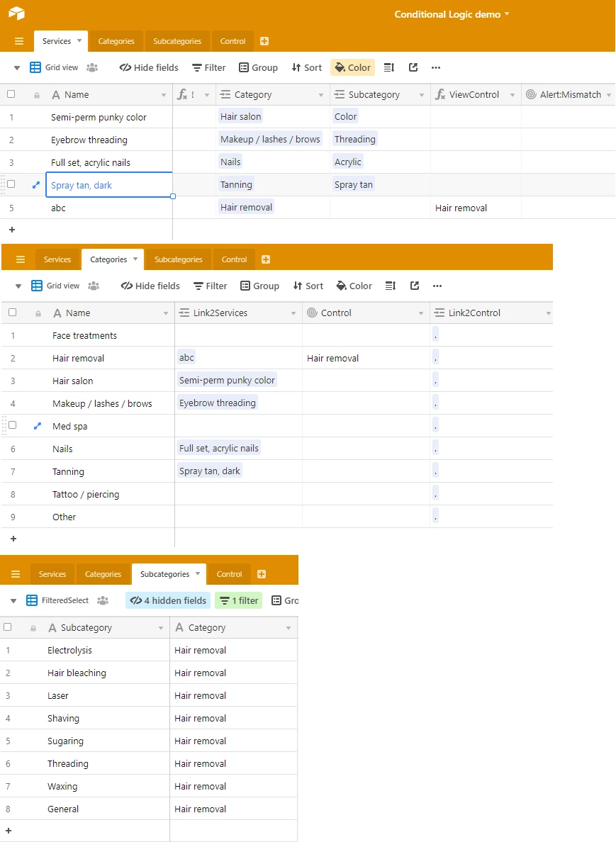Open collaborators icon in Categories window
The height and width of the screenshot is (842, 616).
click(94, 286)
